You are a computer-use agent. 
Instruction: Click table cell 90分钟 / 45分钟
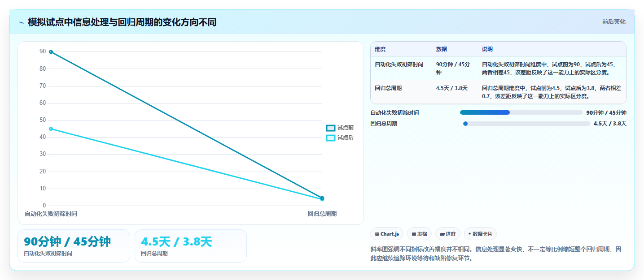pyautogui.click(x=453, y=68)
